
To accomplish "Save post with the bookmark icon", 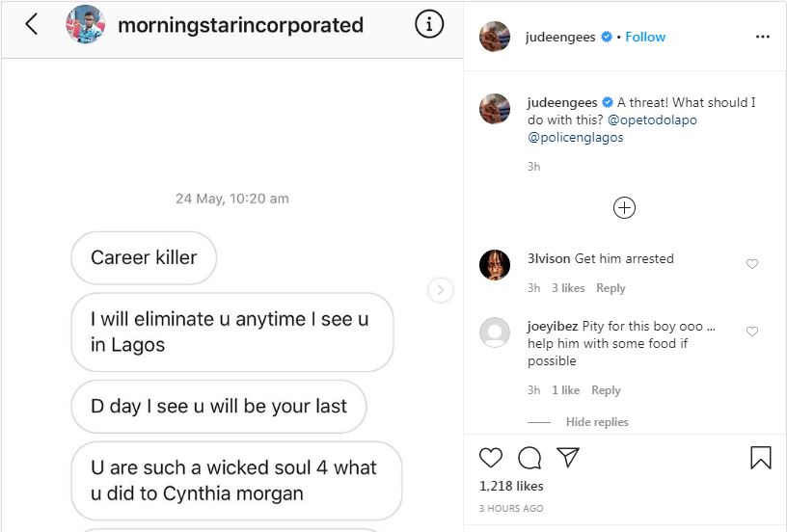I will coord(761,457).
